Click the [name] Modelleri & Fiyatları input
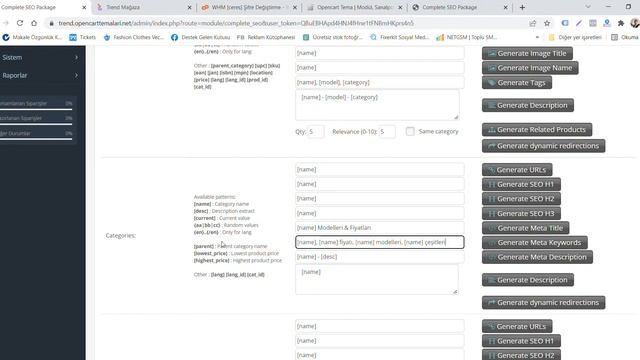Screen dimensions: 640x360 (380, 228)
